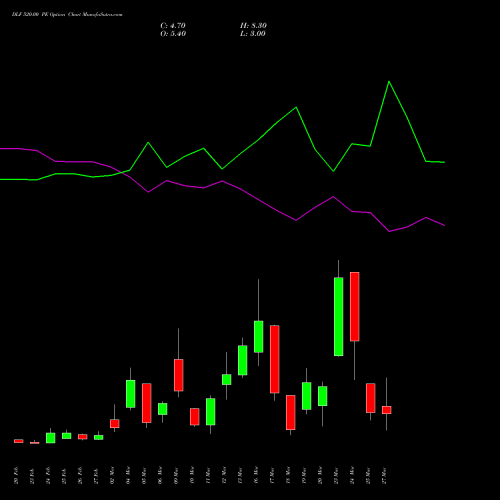Click the small red candle for 27 Mar
Viewport: 500px width, 500px height.
(387, 410)
